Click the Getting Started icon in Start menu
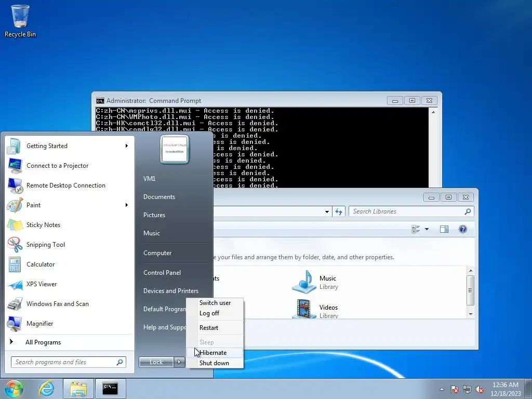The image size is (532, 399). (x=14, y=146)
